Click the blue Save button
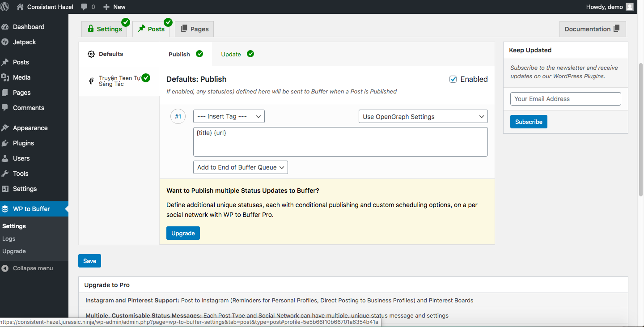This screenshot has height=327, width=644. (x=89, y=261)
